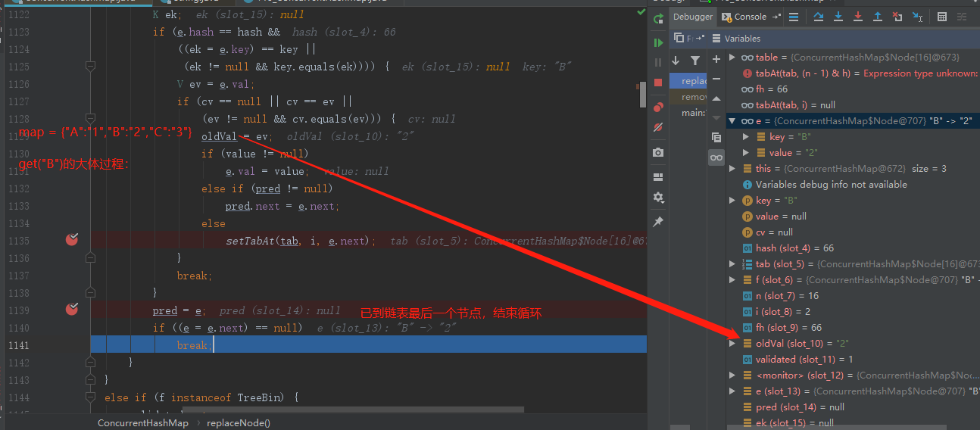The image size is (980, 430).
Task: Open the Evaluate Expression calculator
Action: (942, 17)
